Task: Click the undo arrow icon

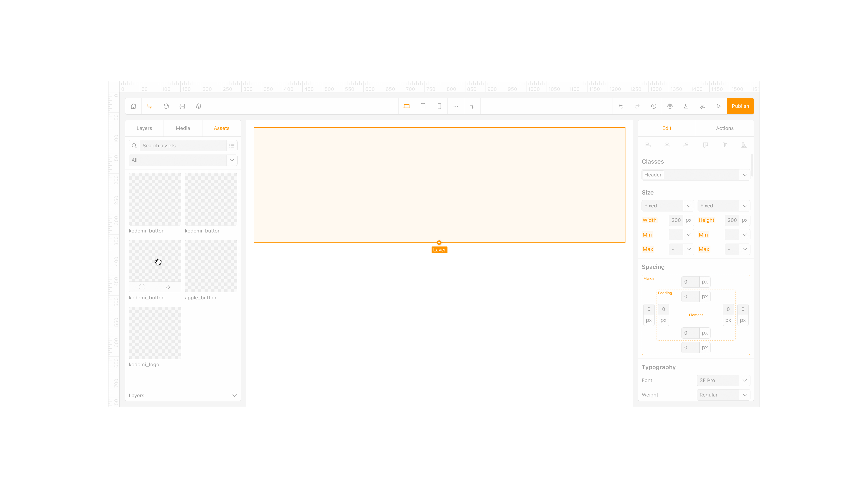Action: (x=621, y=106)
